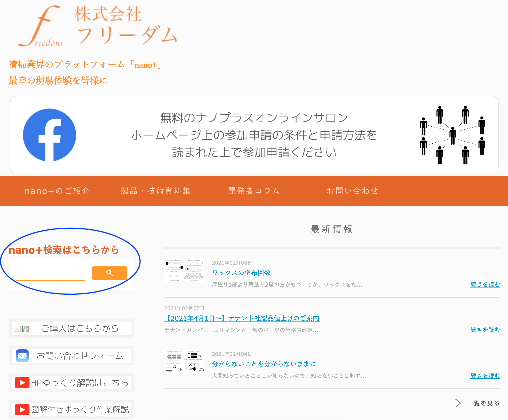This screenshot has width=508, height=420.
Task: Click the Facebook logo icon in banner
Action: click(x=49, y=135)
